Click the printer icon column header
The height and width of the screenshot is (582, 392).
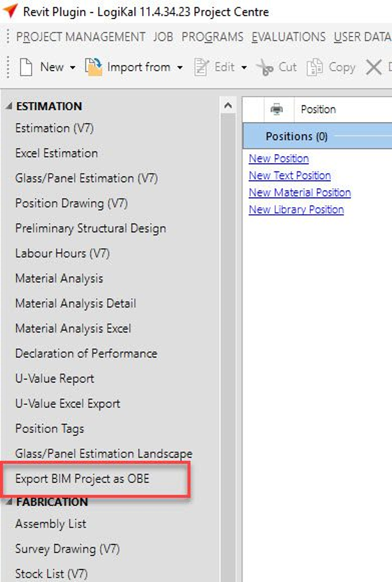point(277,110)
